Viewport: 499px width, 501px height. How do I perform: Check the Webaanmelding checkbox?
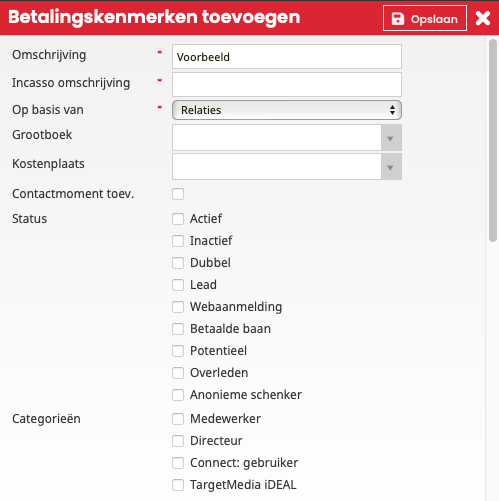(x=178, y=307)
